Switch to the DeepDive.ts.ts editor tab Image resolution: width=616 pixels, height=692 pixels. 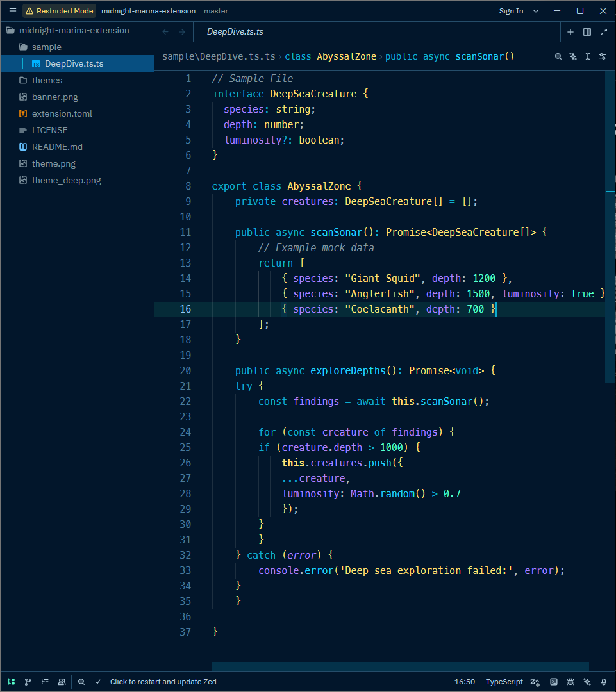[x=235, y=32]
